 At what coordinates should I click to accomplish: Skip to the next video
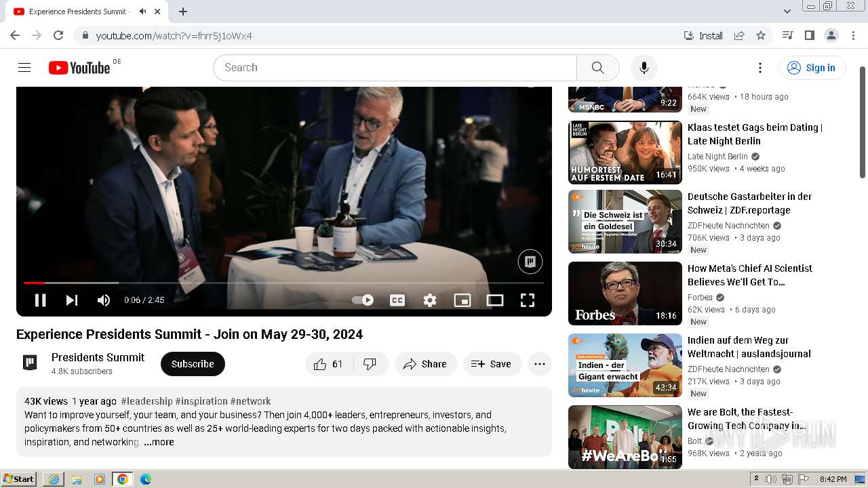tap(72, 300)
